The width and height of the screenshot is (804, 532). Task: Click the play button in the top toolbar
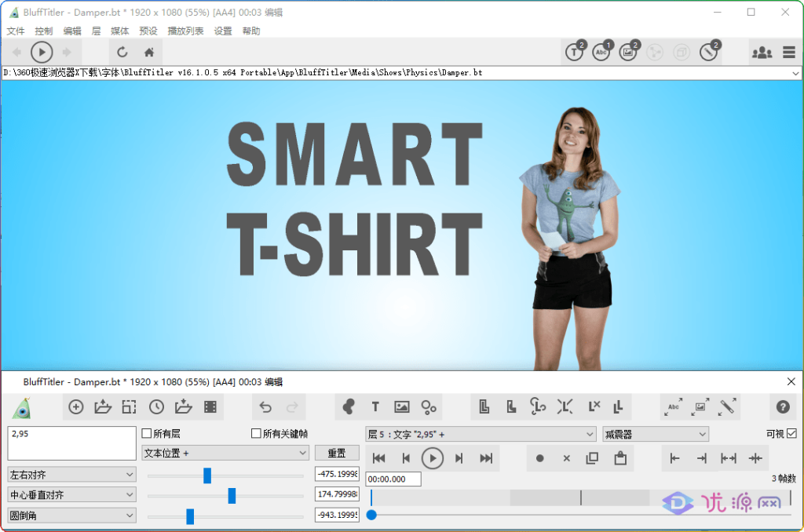(42, 52)
